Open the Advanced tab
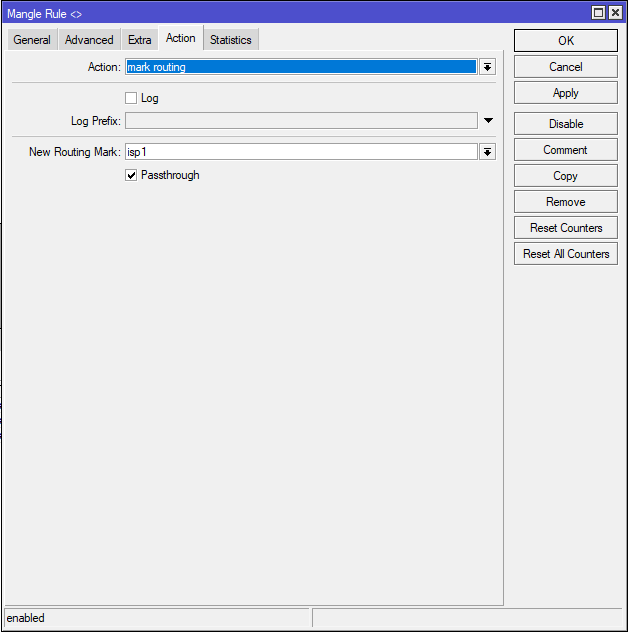This screenshot has height=632, width=628. click(89, 40)
